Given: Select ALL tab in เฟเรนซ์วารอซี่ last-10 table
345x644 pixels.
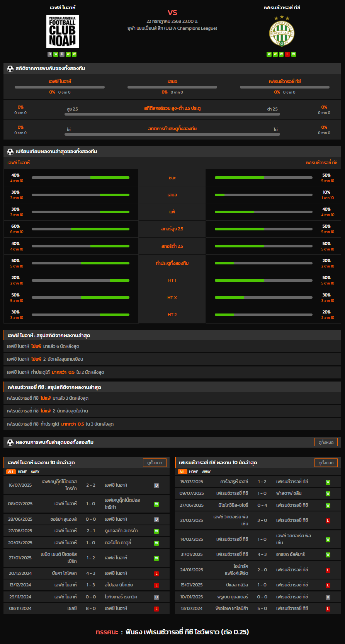Looking at the screenshot, I should point(182,472).
